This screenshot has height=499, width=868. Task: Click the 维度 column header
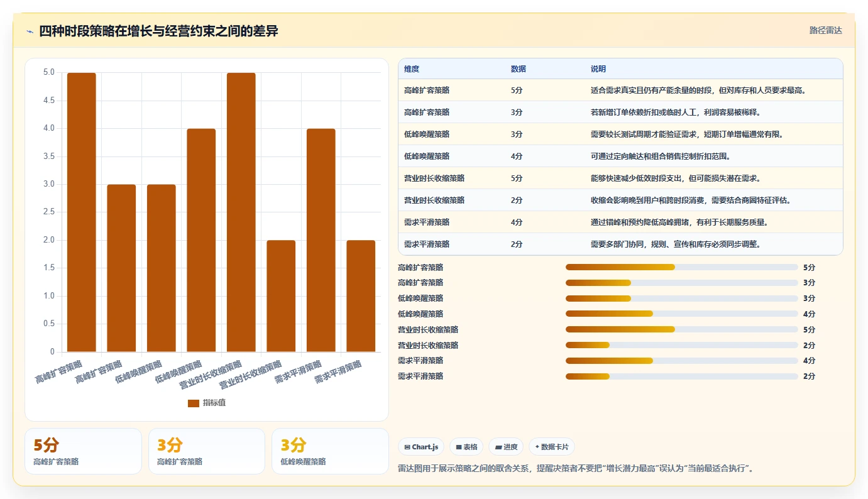tap(412, 69)
